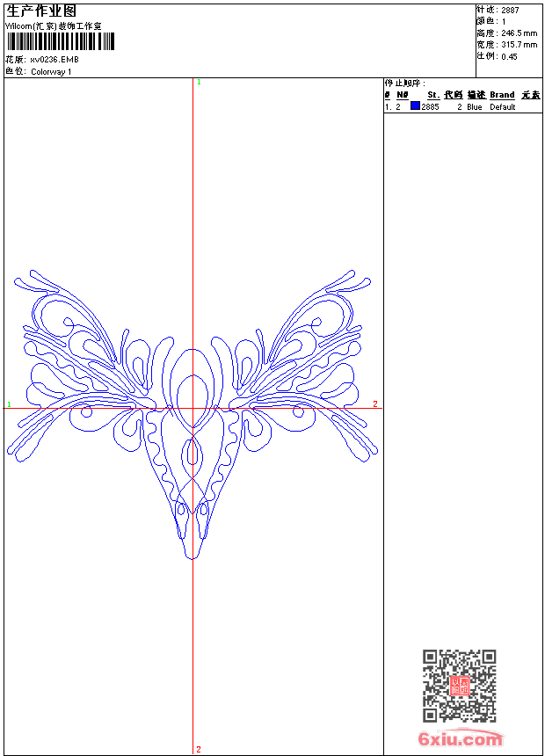Click the red seal inside the QR code
545x756 pixels.
pyautogui.click(x=460, y=686)
